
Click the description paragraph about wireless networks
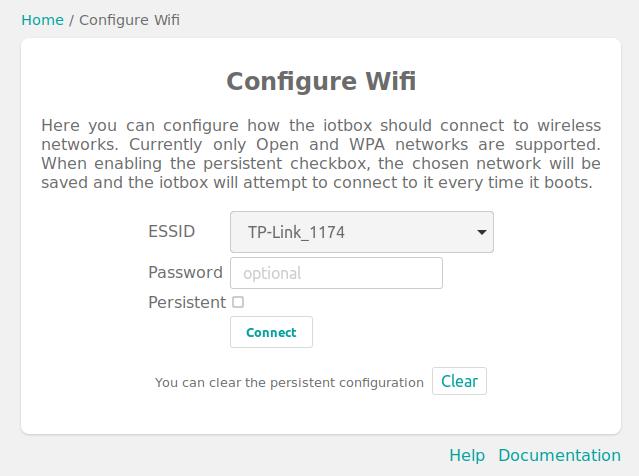tap(320, 154)
